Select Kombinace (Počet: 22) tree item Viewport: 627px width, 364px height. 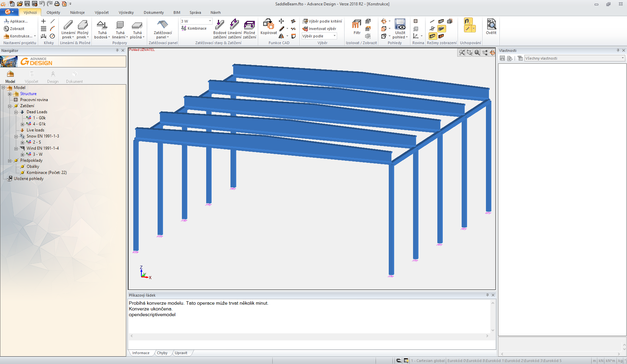[x=47, y=173]
